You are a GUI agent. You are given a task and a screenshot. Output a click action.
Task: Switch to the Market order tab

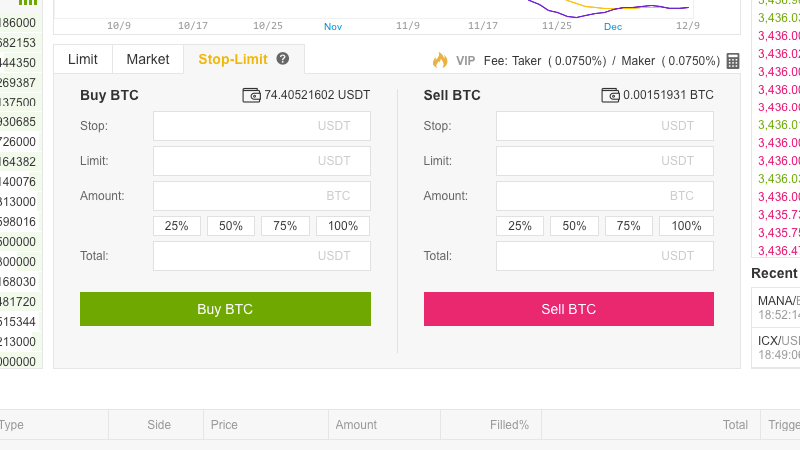click(x=148, y=59)
